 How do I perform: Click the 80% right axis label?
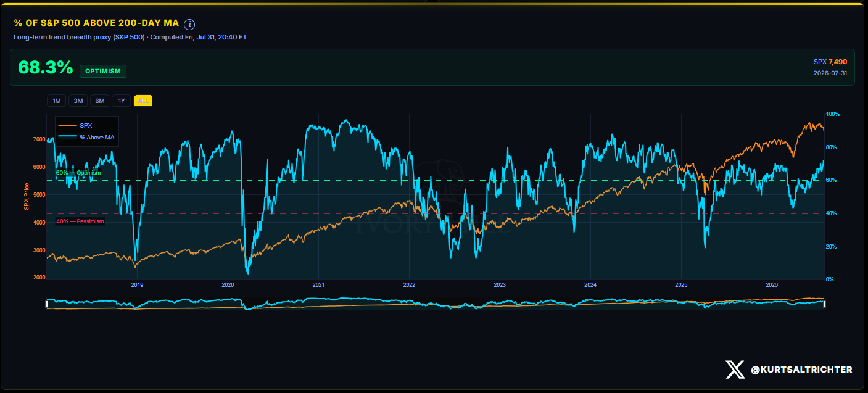pyautogui.click(x=832, y=147)
